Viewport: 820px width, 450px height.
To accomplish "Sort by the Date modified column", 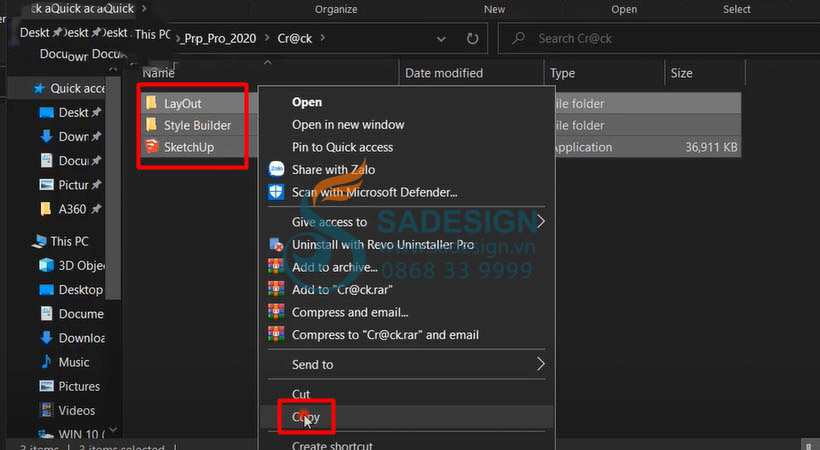I will [x=444, y=73].
